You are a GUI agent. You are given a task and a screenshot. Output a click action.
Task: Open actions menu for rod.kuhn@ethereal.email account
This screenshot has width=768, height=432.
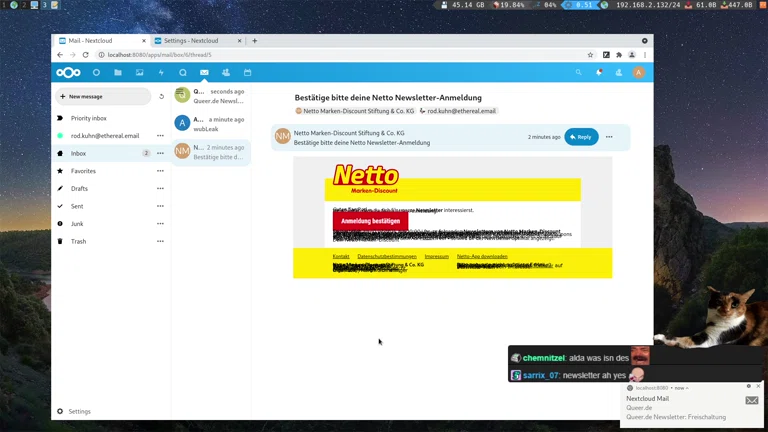click(160, 136)
